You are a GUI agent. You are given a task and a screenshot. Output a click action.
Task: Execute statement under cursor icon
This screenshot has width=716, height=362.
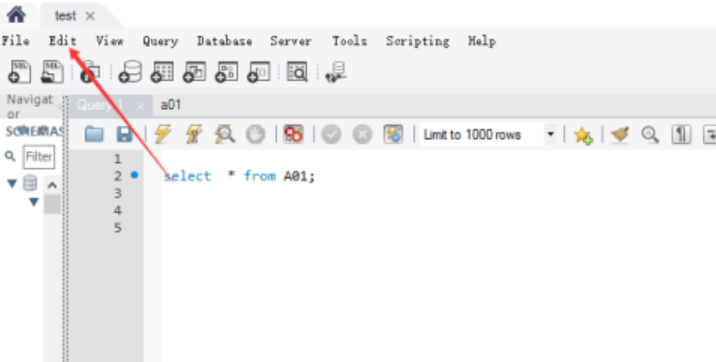point(194,135)
